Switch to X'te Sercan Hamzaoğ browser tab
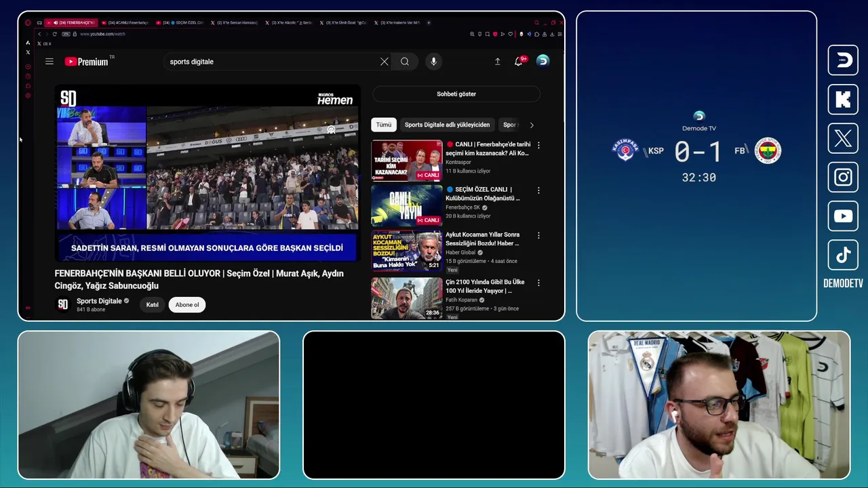The width and height of the screenshot is (868, 488). point(235,22)
